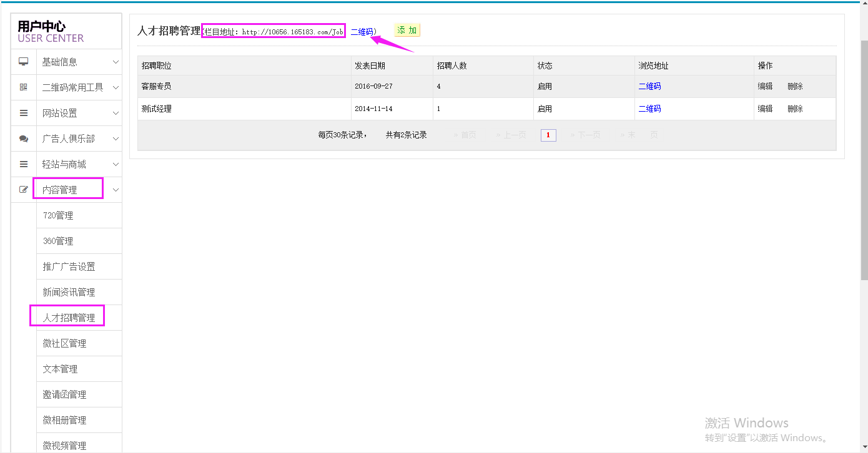
Task: Open 人才招聘管理 in the sidebar
Action: pyautogui.click(x=69, y=318)
